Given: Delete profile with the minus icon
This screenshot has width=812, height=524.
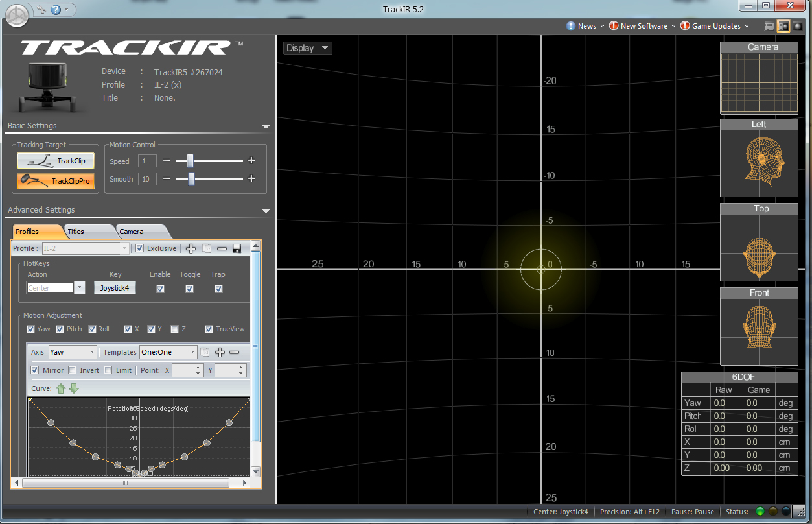Looking at the screenshot, I should tap(222, 248).
